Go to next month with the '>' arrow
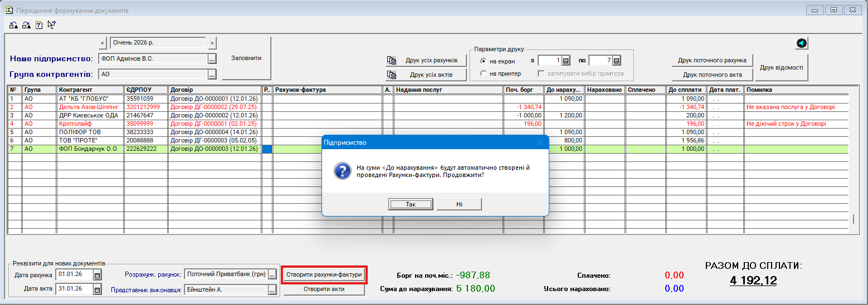 [212, 43]
